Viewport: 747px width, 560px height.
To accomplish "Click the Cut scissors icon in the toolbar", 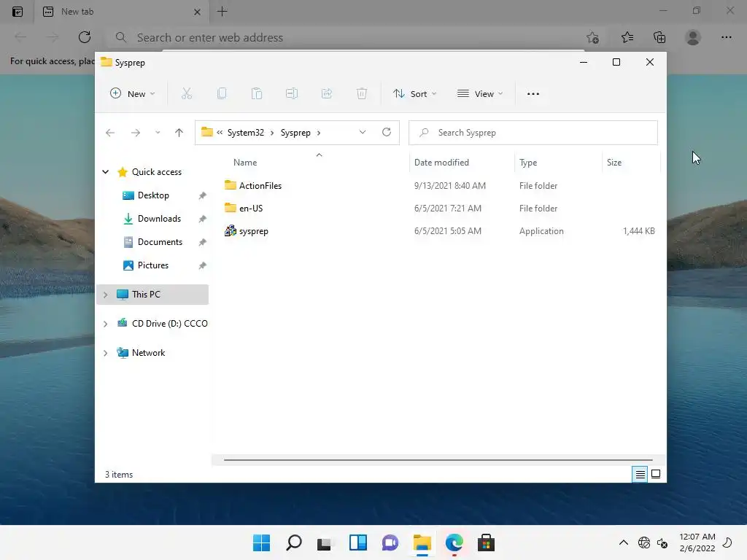I will point(186,94).
